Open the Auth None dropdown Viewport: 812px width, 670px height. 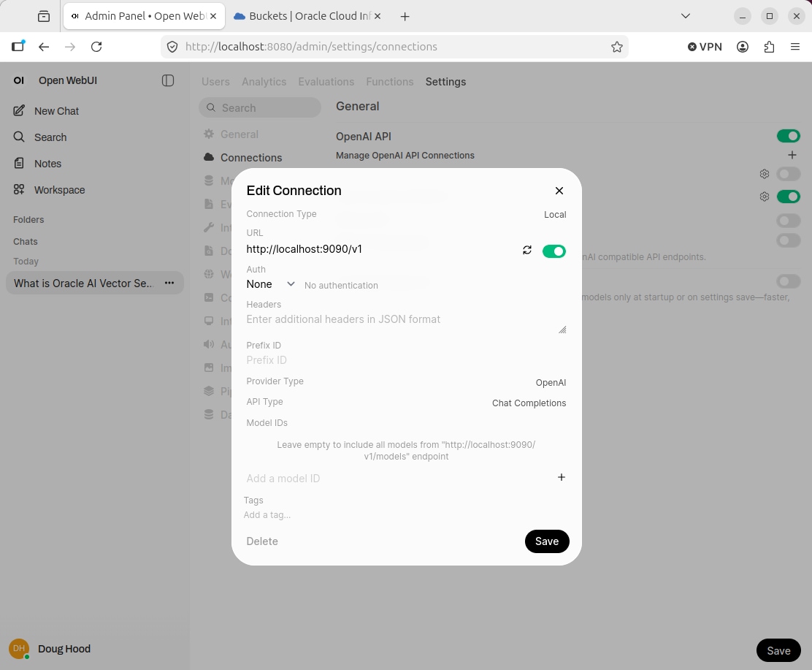[270, 284]
